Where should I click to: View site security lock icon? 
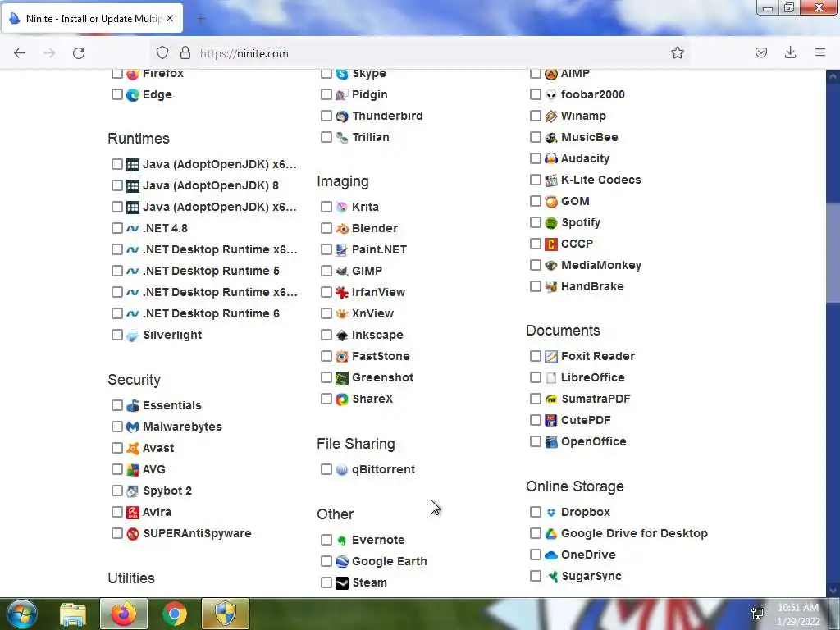point(185,52)
